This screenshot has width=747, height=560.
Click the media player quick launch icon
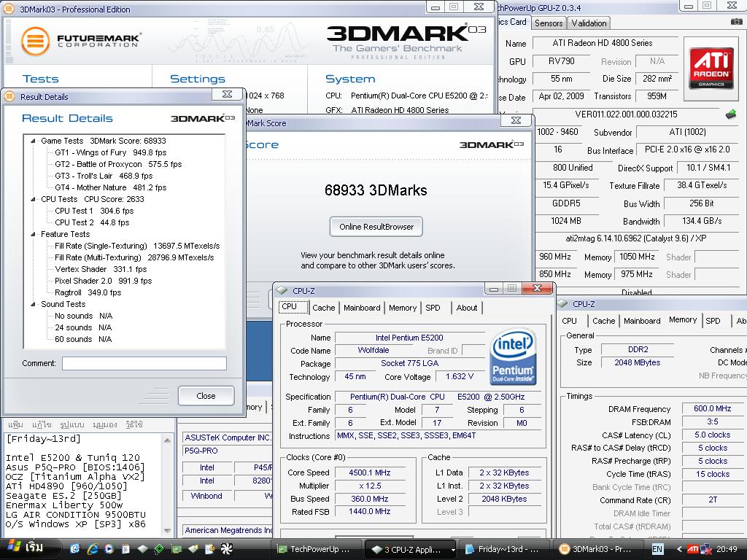pos(109,548)
